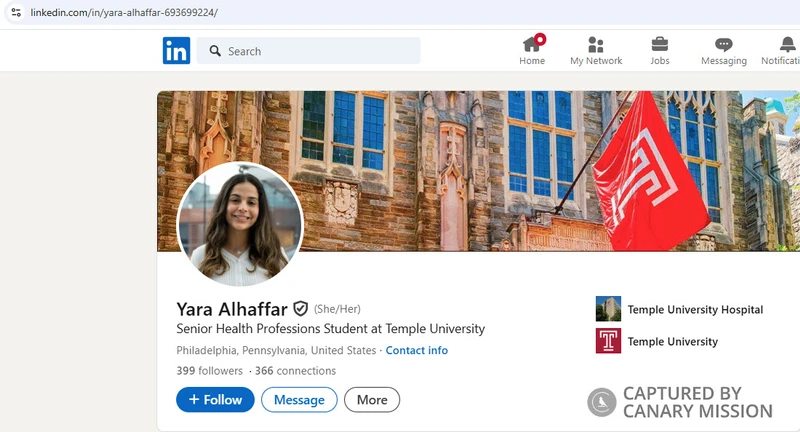View Yara Alhaffar's profile photo
The image size is (800, 432).
tap(240, 224)
